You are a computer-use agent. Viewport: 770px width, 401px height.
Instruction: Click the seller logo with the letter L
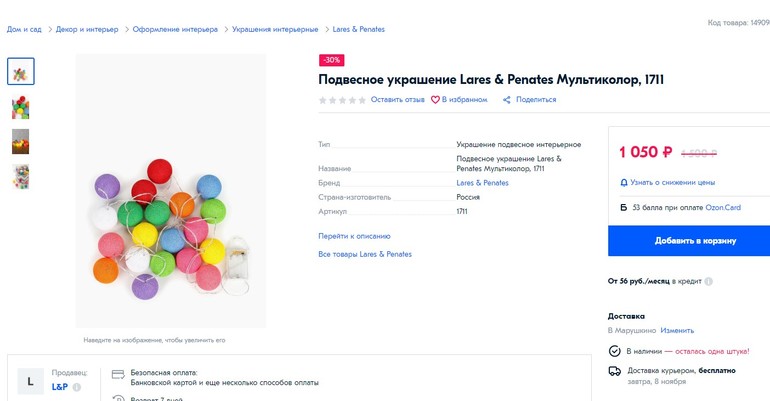(x=31, y=382)
